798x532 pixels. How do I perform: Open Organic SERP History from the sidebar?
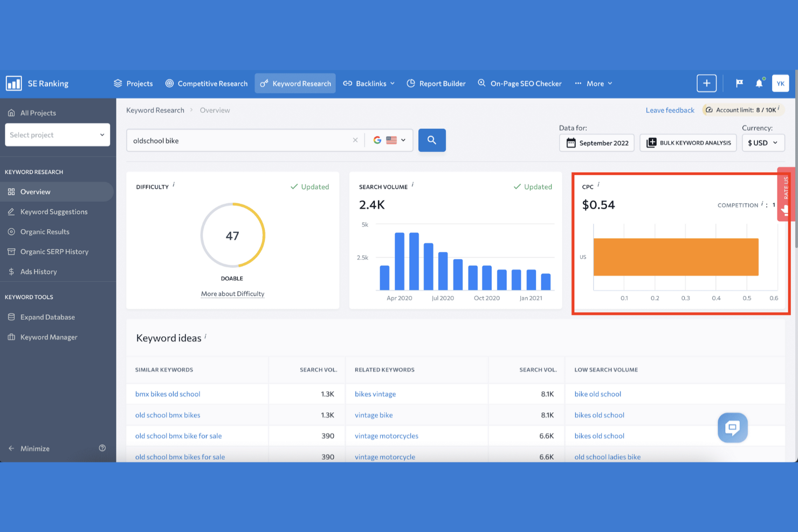pos(54,251)
